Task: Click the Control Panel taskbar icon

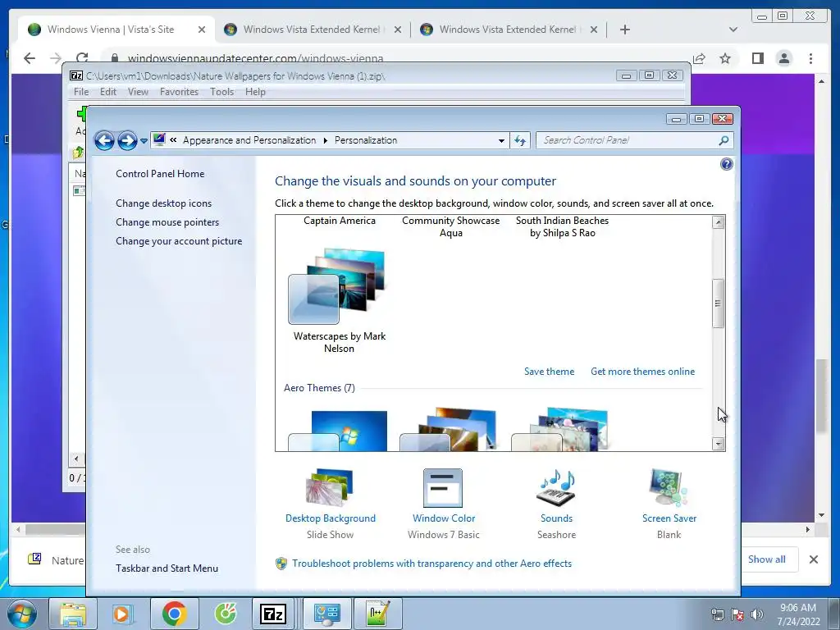Action: [x=326, y=614]
